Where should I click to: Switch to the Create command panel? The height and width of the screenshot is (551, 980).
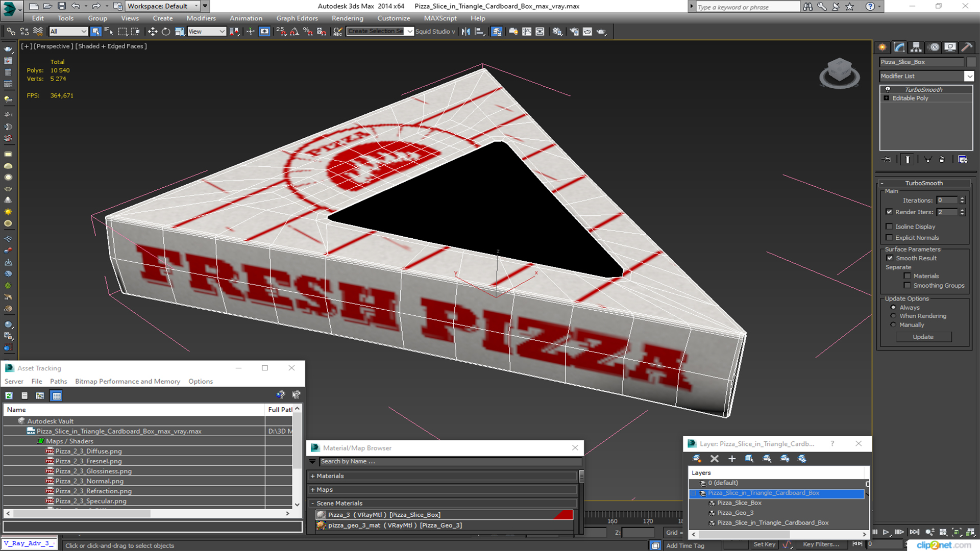tap(883, 47)
